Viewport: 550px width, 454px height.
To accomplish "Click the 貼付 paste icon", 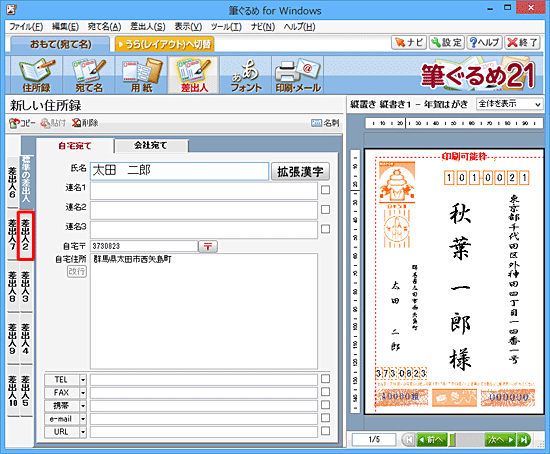I will [x=53, y=123].
